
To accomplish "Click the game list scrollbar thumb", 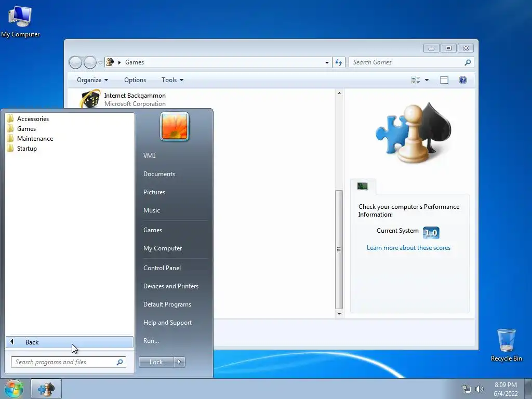I will [339, 249].
